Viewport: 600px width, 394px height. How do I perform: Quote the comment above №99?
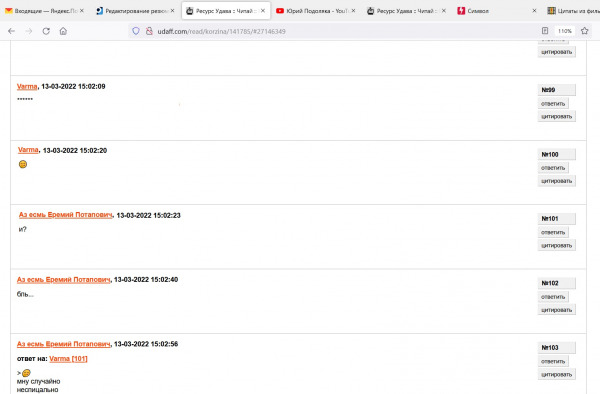[x=556, y=52]
